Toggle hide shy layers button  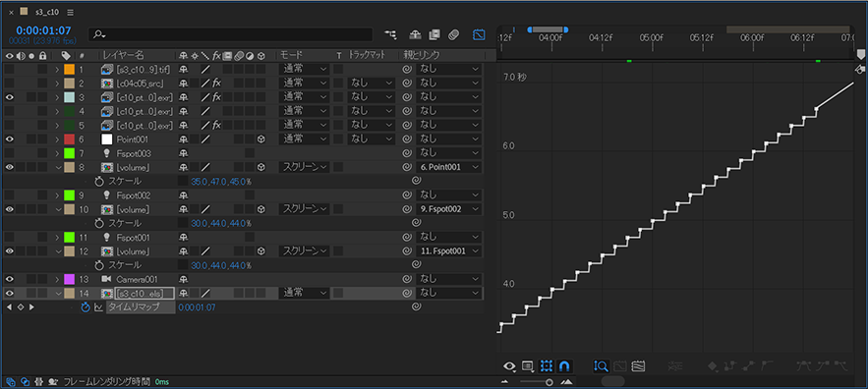[x=415, y=34]
